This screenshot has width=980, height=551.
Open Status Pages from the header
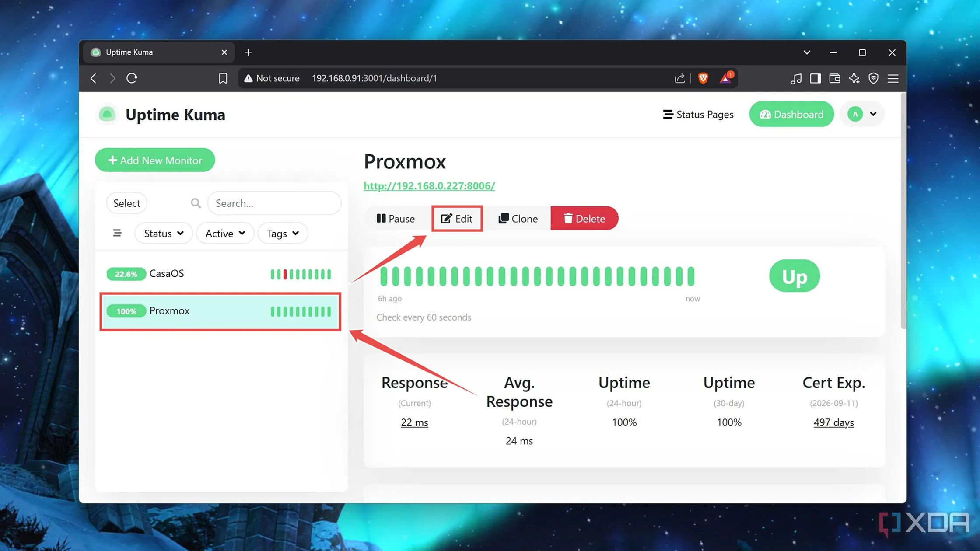click(698, 114)
